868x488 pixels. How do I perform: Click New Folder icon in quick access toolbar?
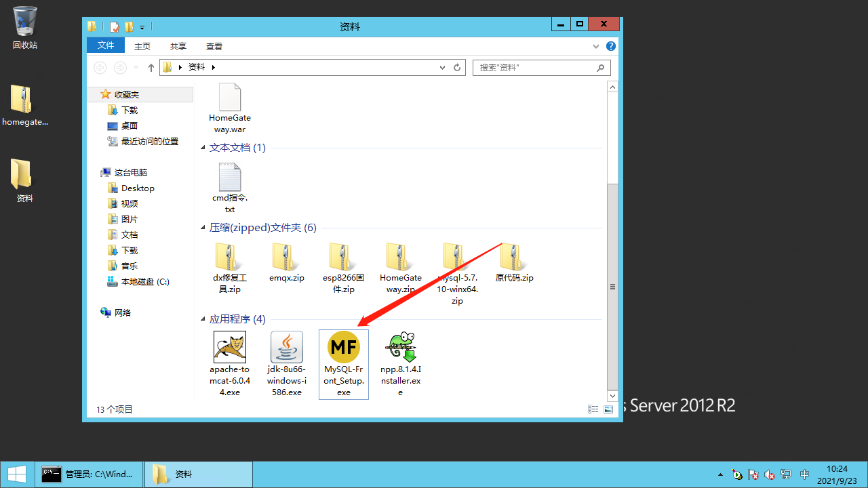point(129,27)
